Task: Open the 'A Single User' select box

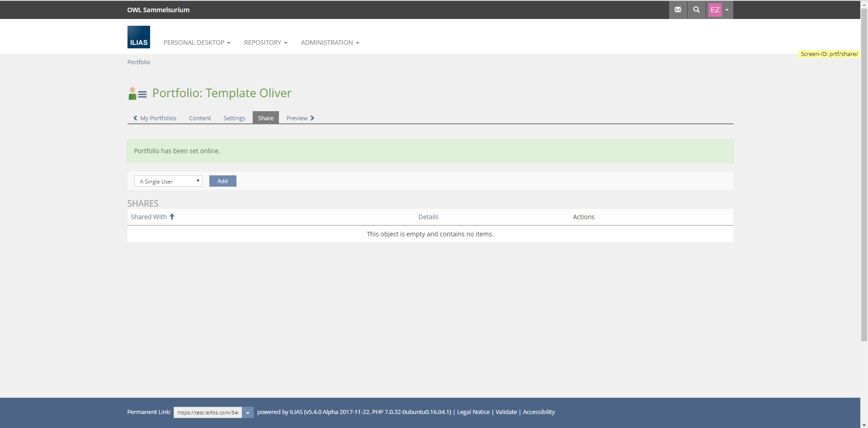Action: [168, 181]
